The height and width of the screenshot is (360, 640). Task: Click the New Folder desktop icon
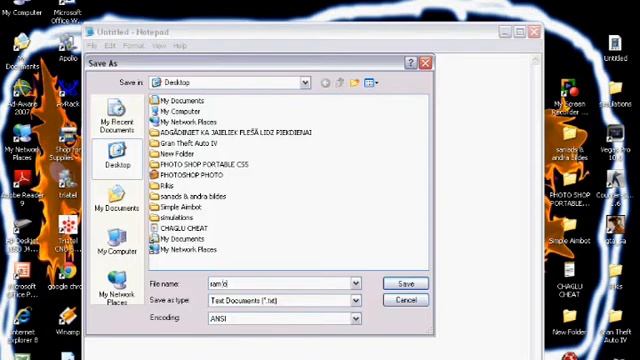pos(569,322)
